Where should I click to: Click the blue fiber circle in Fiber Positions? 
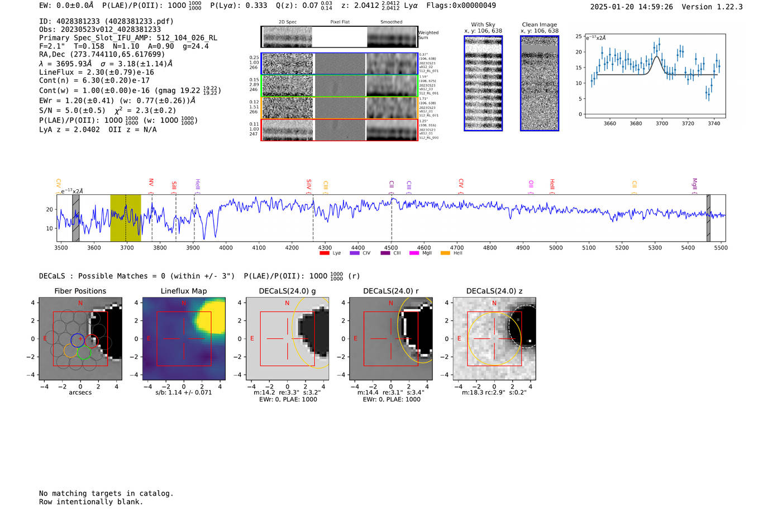pyautogui.click(x=78, y=339)
